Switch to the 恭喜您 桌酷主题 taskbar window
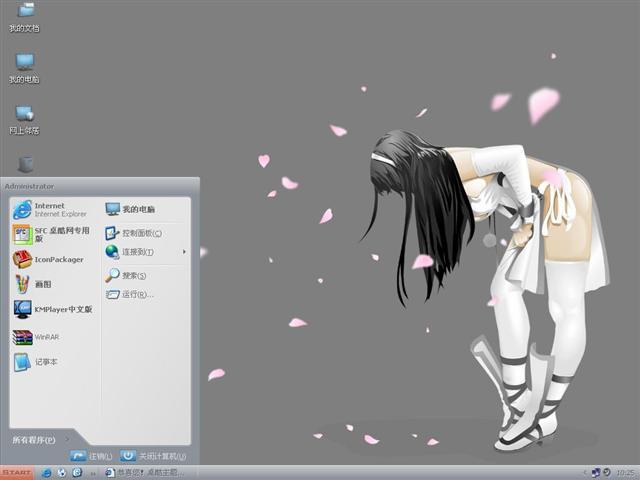The image size is (640, 480). click(144, 473)
